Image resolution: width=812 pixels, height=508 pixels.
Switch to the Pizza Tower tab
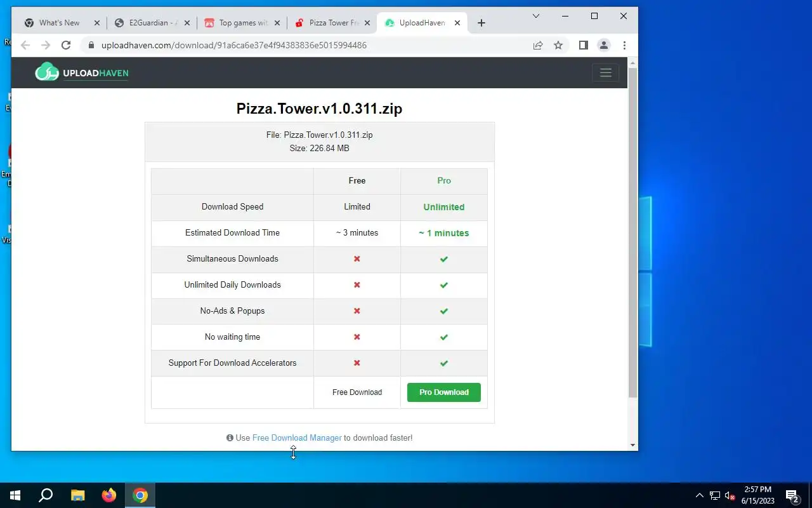tap(334, 23)
